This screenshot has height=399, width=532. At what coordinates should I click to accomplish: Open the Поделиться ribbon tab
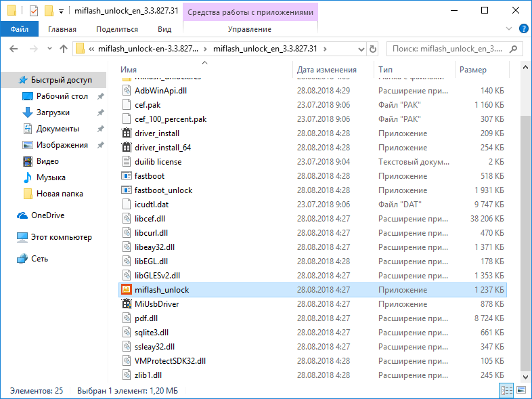[x=117, y=29]
